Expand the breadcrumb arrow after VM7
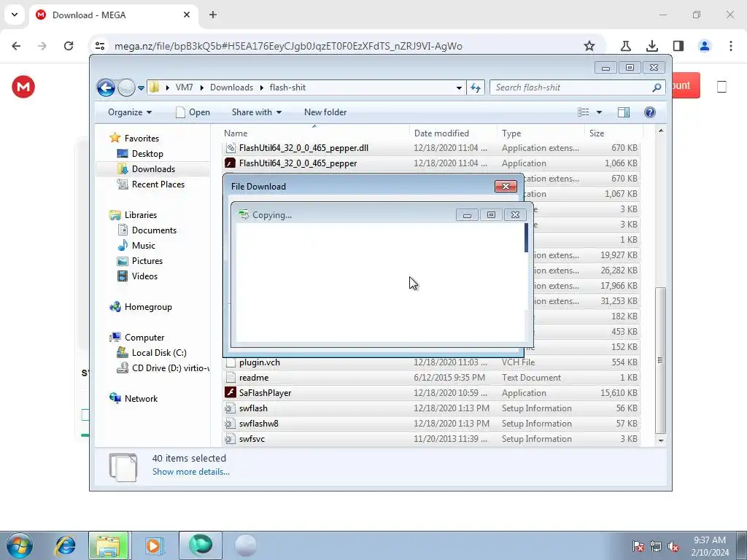 tap(201, 87)
